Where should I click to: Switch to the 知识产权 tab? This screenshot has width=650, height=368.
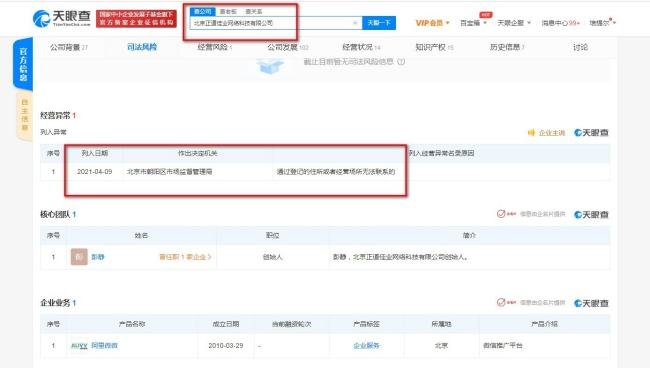434,47
